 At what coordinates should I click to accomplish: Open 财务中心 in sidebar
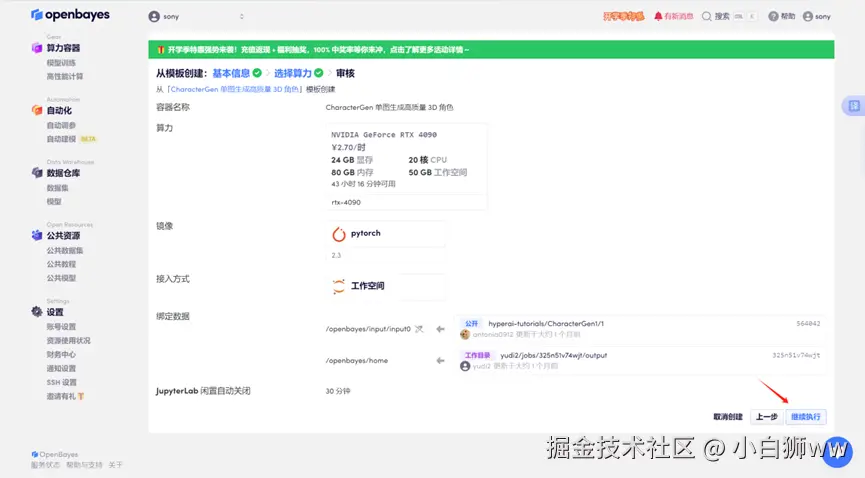click(x=61, y=354)
